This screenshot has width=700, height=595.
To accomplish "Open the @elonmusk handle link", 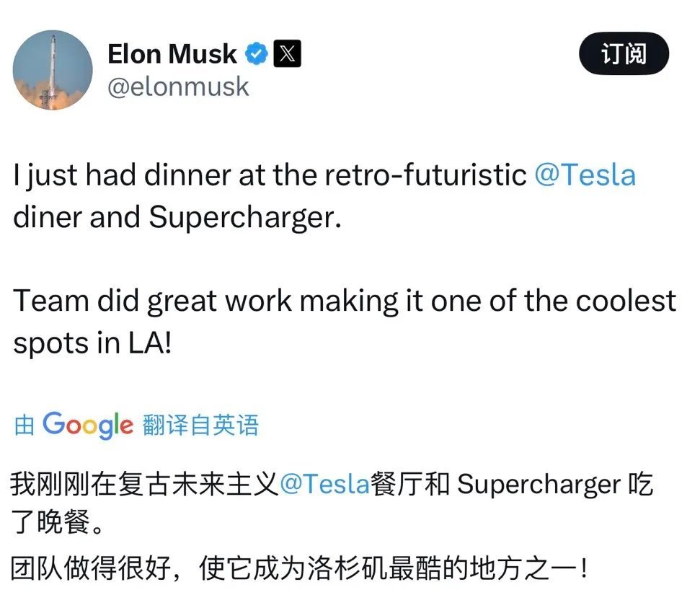I will pos(178,87).
